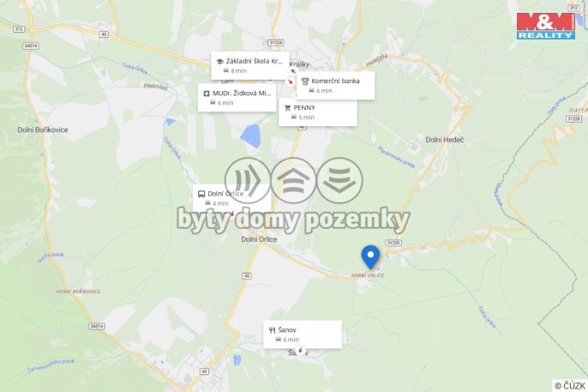Click the blue property location pin
This screenshot has height=392, width=588.
click(370, 257)
